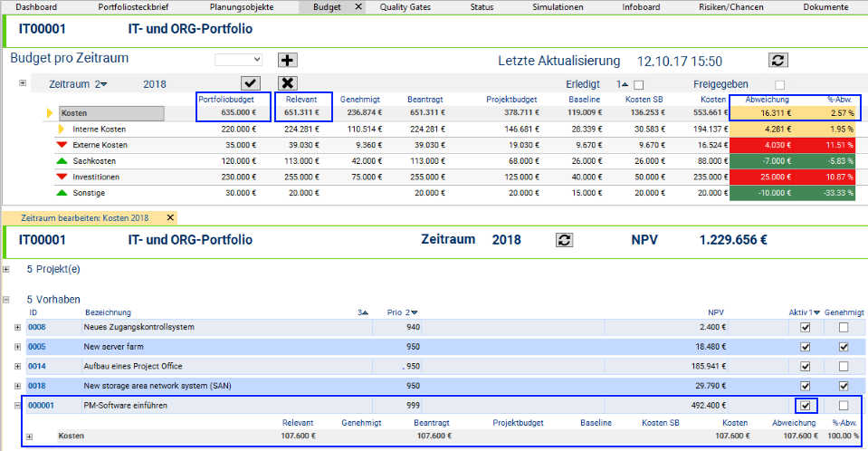Refresh Letzte Aktualisierung with the reload icon
Image resolution: width=868 pixels, height=451 pixels.
click(777, 61)
